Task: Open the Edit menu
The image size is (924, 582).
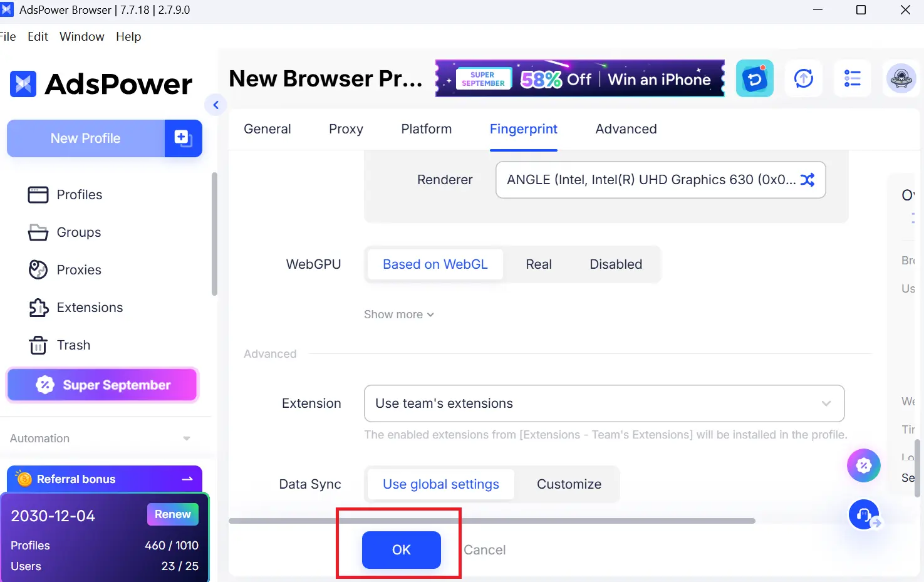Action: click(38, 36)
